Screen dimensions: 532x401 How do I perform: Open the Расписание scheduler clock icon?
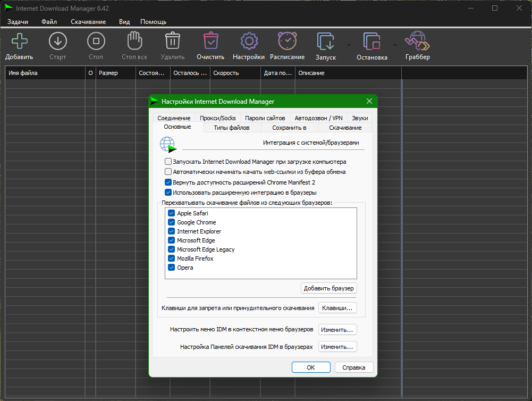288,41
